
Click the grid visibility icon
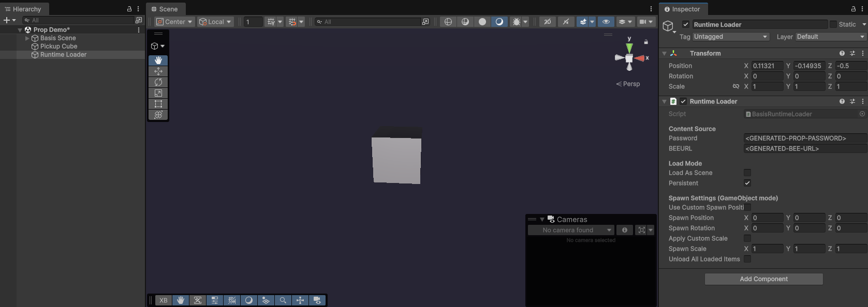click(x=271, y=22)
